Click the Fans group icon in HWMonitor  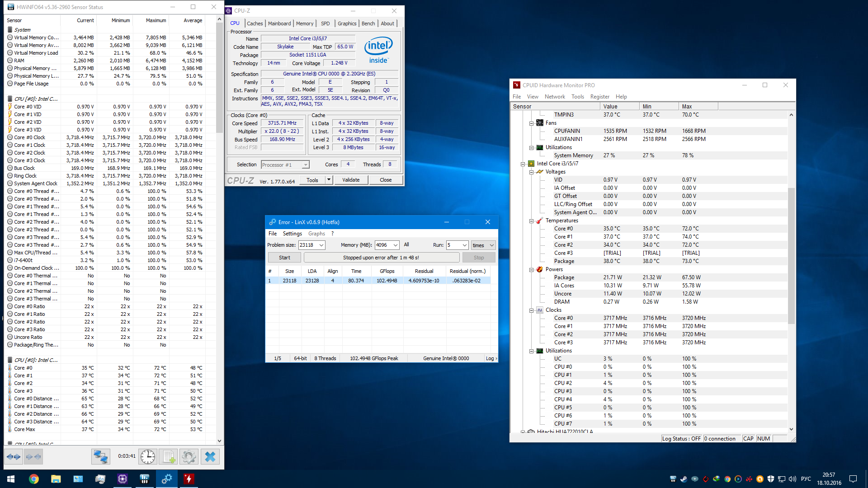click(540, 123)
